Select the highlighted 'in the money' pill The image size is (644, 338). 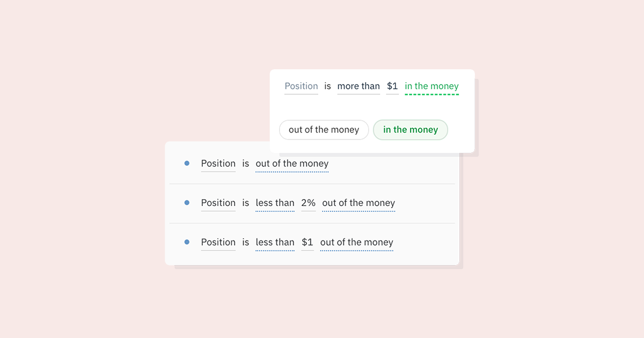coord(411,130)
